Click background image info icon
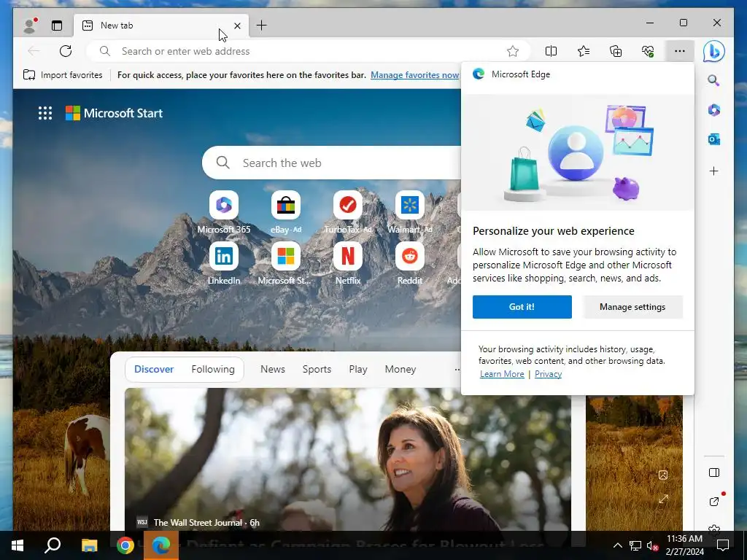The image size is (747, 560). pyautogui.click(x=663, y=475)
